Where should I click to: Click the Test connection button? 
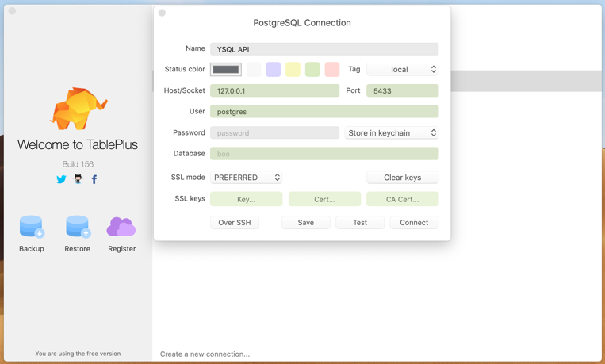(x=360, y=223)
